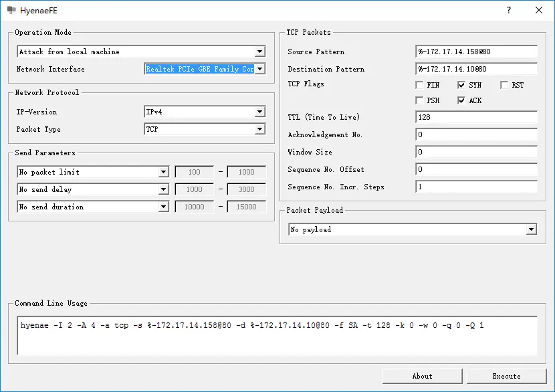The height and width of the screenshot is (392, 555).
Task: Click the Execute button
Action: [506, 375]
